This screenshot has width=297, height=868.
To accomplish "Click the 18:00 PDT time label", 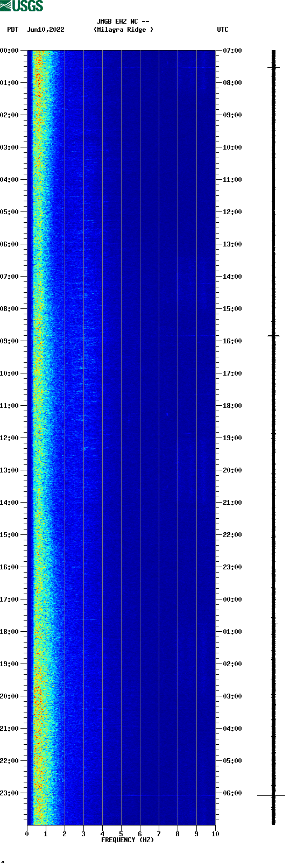I will 10,632.
